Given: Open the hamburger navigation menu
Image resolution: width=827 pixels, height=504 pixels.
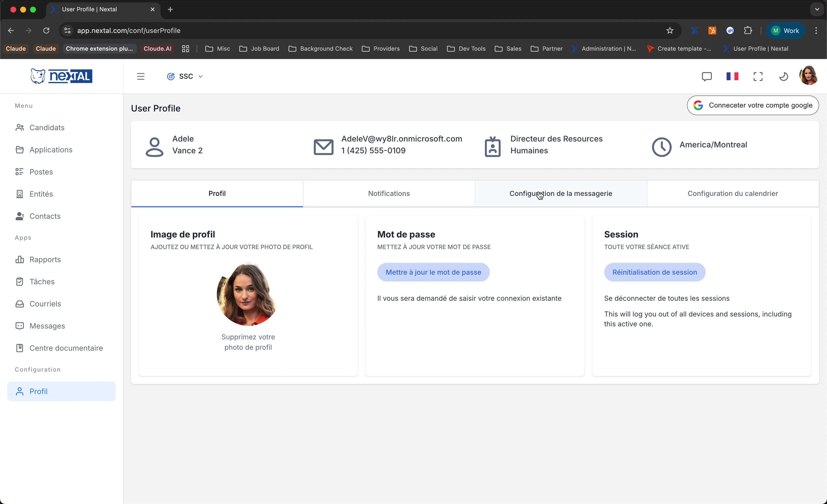Looking at the screenshot, I should point(141,76).
